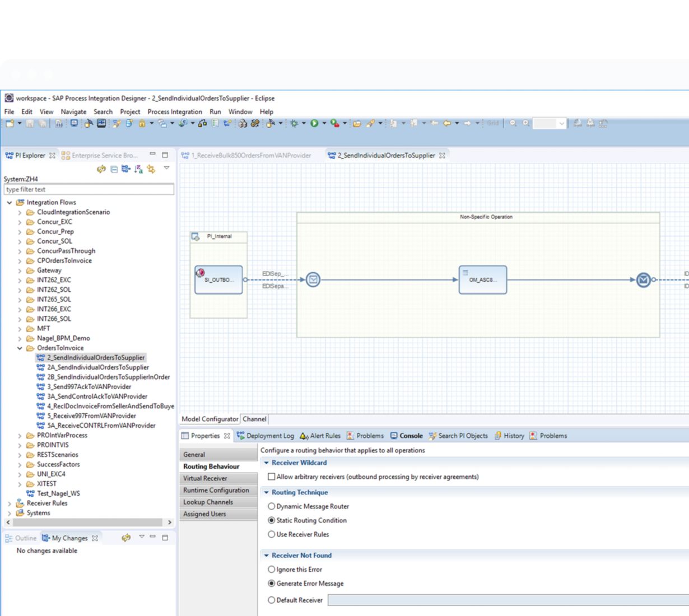Click the zoom out magnifier icon
The image size is (689, 616).
pos(513,123)
